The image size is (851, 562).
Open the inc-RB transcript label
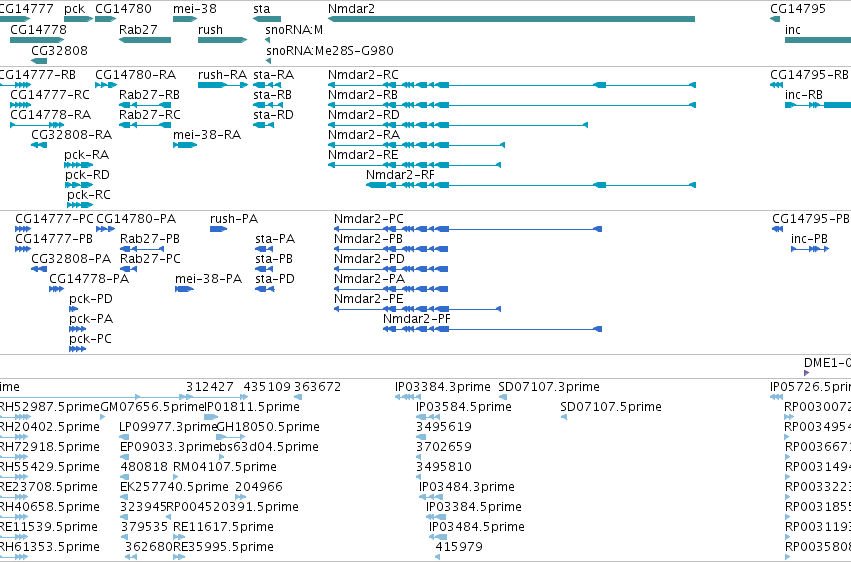tap(804, 94)
